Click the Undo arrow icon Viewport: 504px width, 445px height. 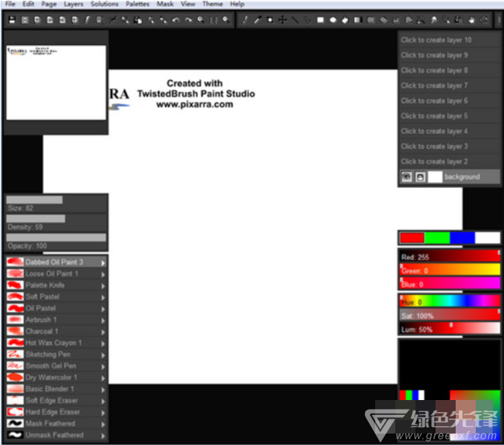pos(176,20)
